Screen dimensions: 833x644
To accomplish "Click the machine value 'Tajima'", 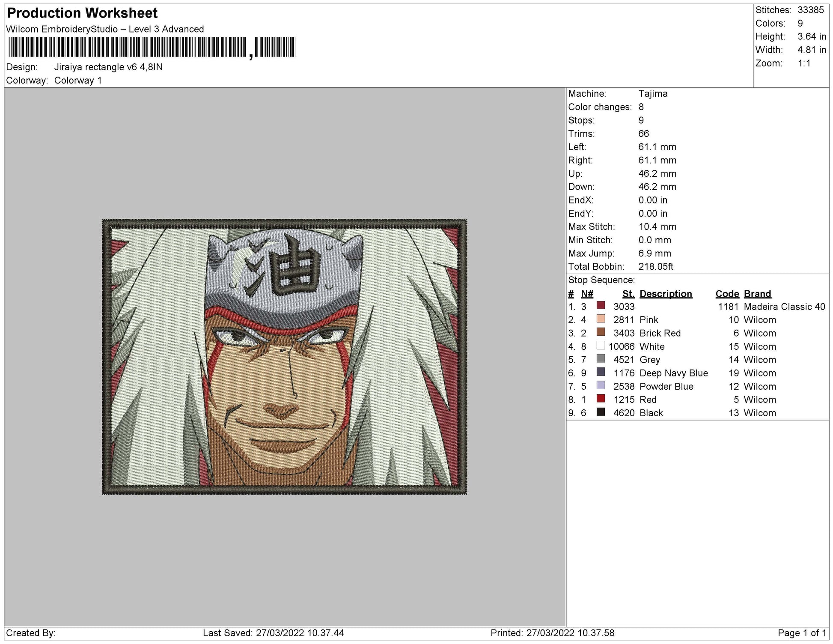I will 653,94.
